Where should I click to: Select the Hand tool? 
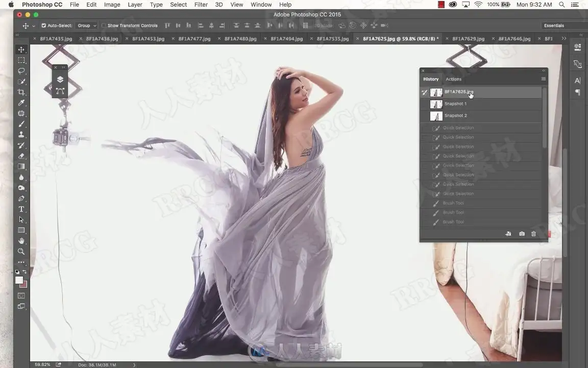(21, 241)
